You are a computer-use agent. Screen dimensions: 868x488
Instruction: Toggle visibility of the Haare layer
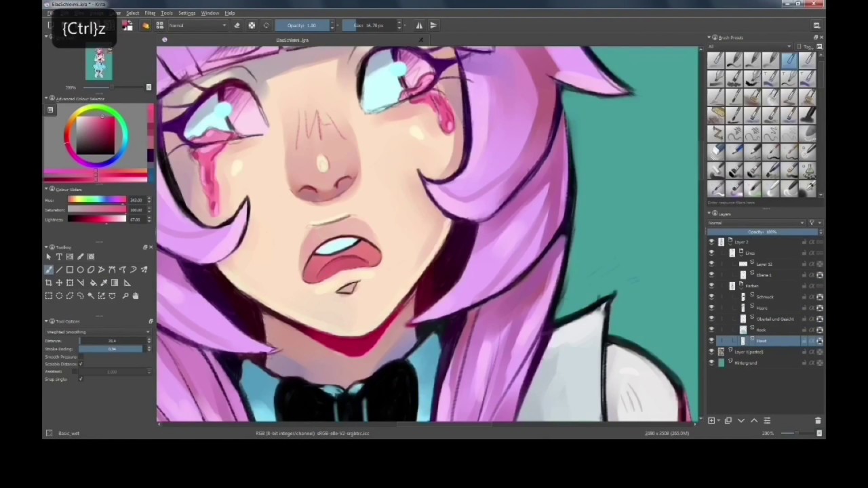point(711,308)
